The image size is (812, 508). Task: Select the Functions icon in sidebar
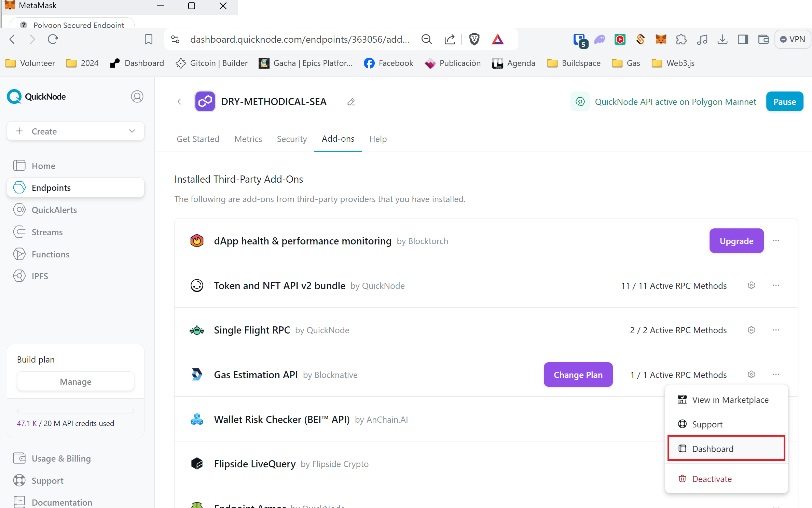[x=20, y=254]
